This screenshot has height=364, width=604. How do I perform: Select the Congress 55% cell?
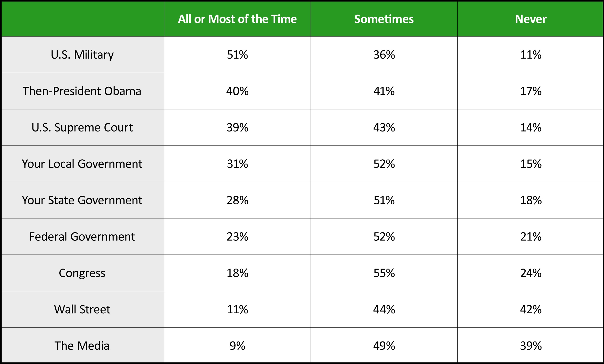pyautogui.click(x=384, y=273)
